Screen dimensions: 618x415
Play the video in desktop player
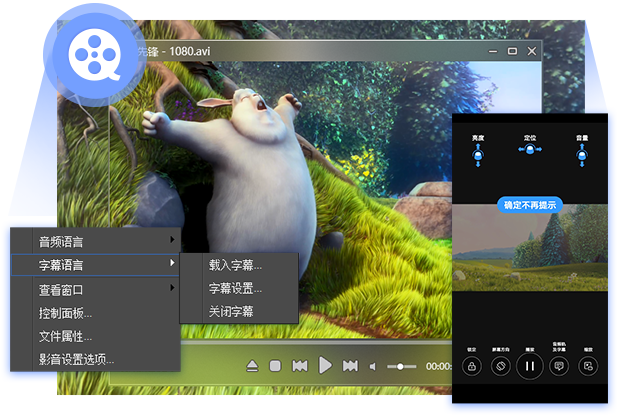[x=325, y=365]
